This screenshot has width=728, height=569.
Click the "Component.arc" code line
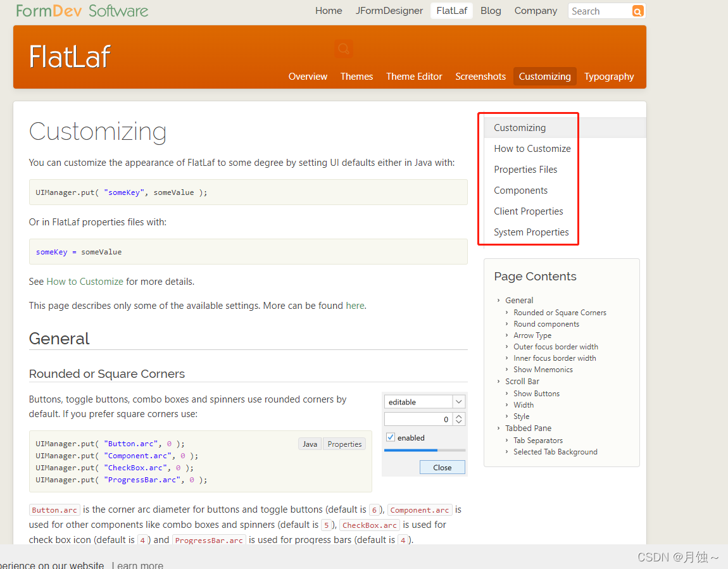[x=116, y=456]
